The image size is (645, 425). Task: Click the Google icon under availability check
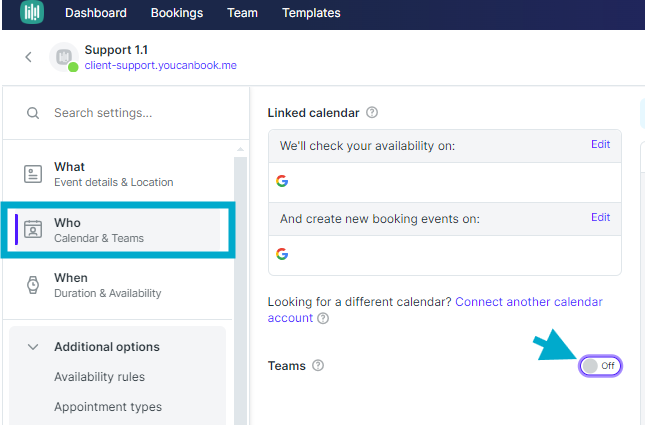282,181
